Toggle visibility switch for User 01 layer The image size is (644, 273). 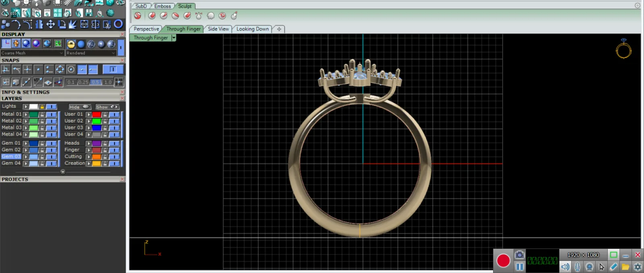coord(115,115)
